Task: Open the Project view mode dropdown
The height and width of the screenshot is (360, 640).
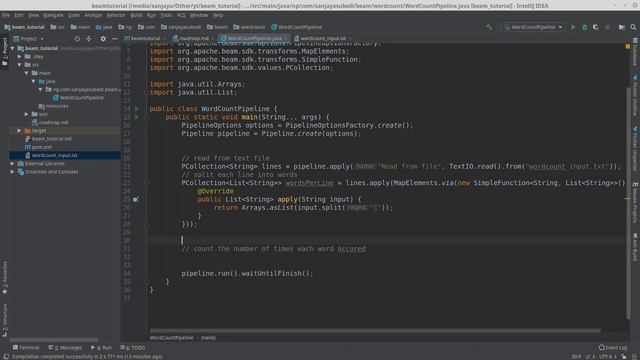Action: 29,38
